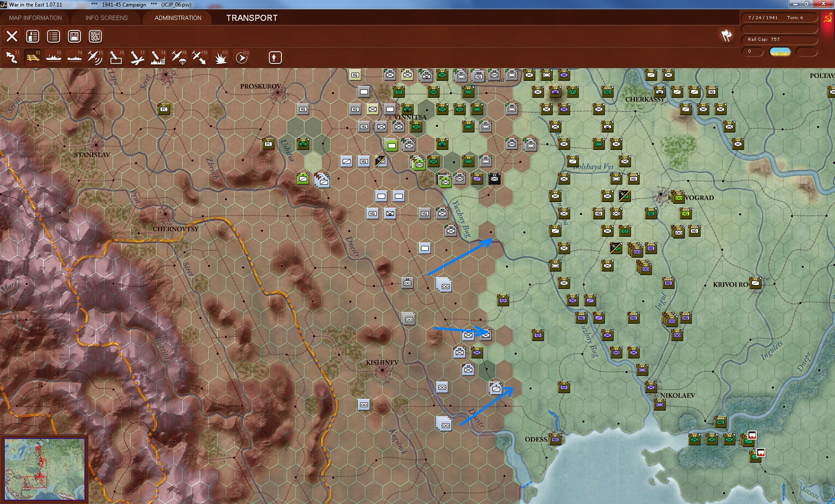Click the VINNITSA map label
This screenshot has height=504, width=835.
411,117
